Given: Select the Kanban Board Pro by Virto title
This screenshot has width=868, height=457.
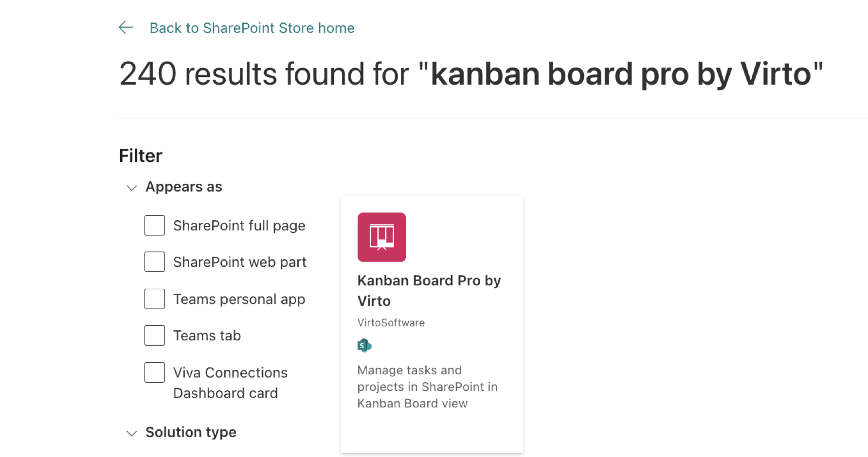Looking at the screenshot, I should pos(429,290).
